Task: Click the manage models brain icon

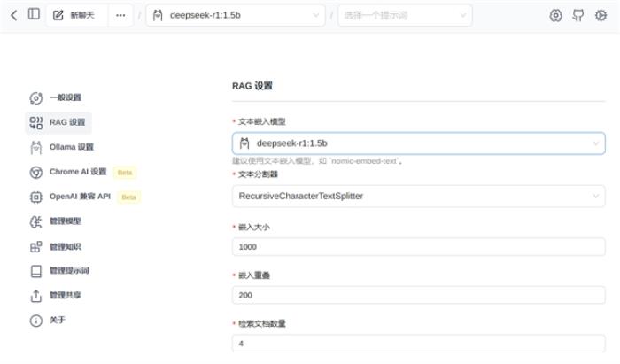Action: (x=36, y=221)
